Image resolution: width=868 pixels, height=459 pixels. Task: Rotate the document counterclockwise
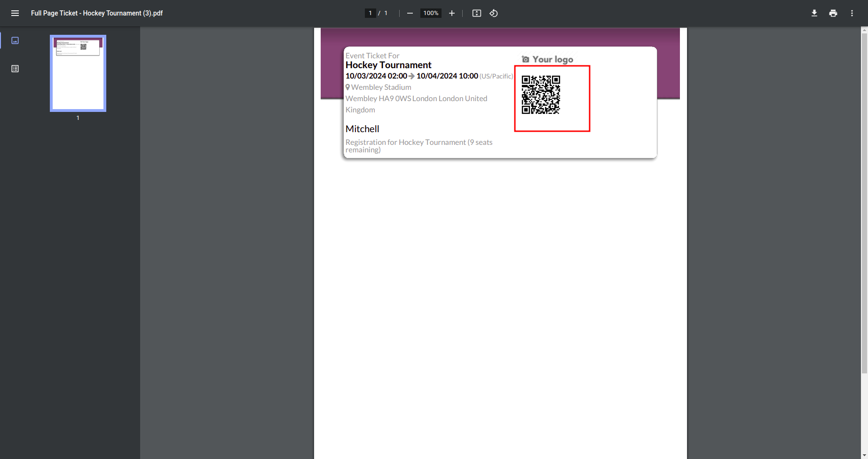pyautogui.click(x=494, y=13)
